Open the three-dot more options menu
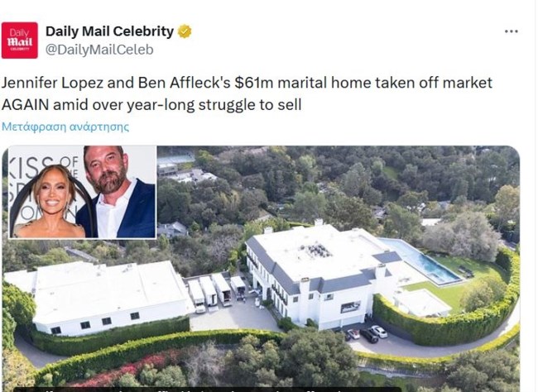This screenshot has width=538, height=392. [x=512, y=31]
